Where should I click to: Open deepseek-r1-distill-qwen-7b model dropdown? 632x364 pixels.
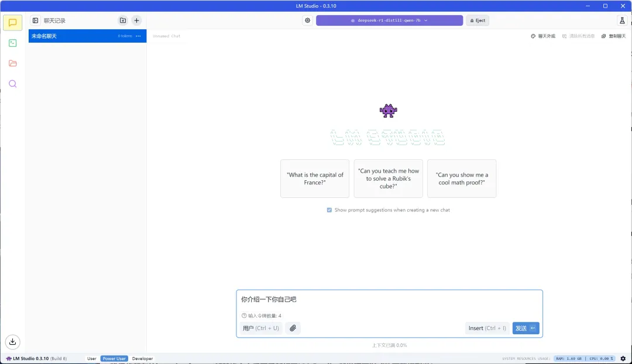389,20
